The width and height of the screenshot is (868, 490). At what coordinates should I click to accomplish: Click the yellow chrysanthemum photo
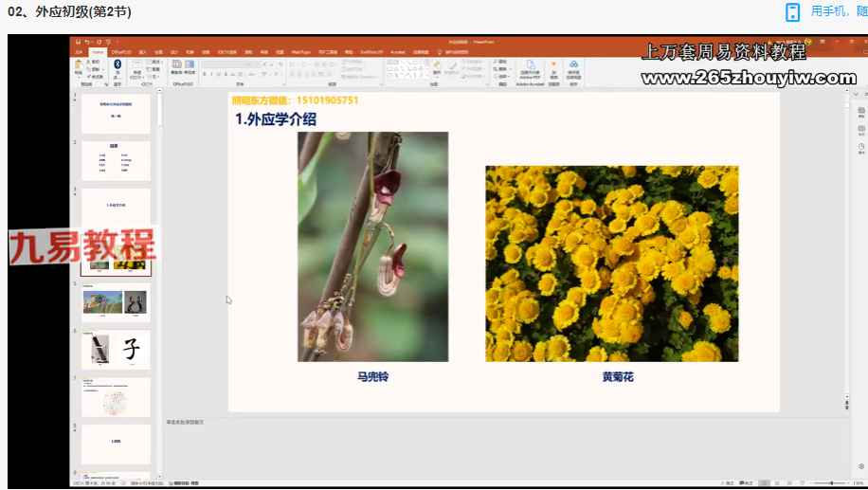tap(612, 263)
